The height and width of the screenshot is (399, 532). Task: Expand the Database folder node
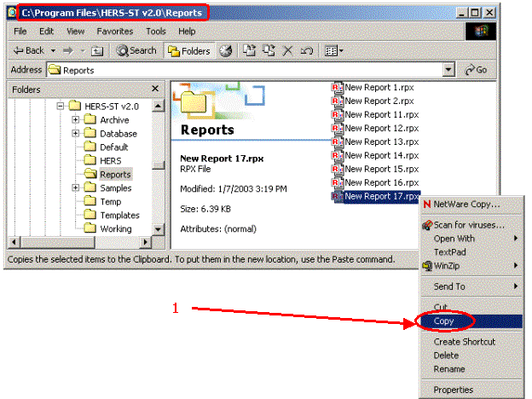[x=75, y=133]
